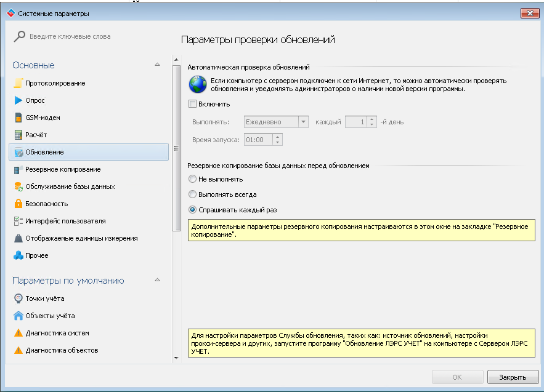Screen dimensions: 544x392
Task: Decrease the Время запуска time
Action: pyautogui.click(x=278, y=142)
